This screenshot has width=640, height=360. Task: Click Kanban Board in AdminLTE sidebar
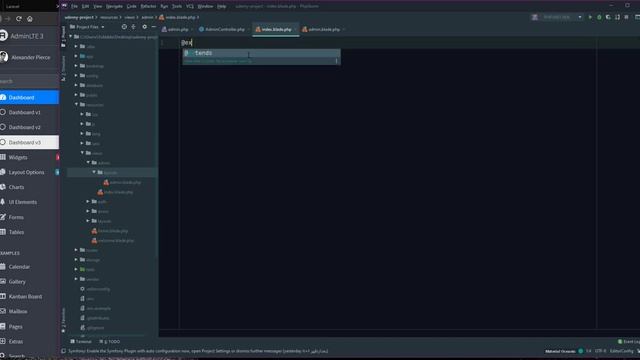click(25, 296)
